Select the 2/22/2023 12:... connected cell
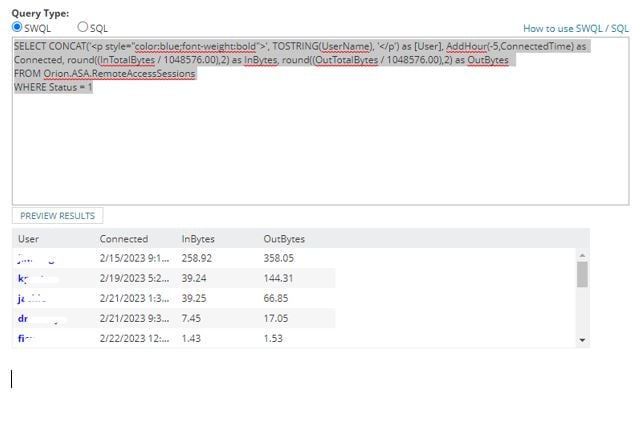Image resolution: width=644 pixels, height=421 pixels. (x=134, y=338)
